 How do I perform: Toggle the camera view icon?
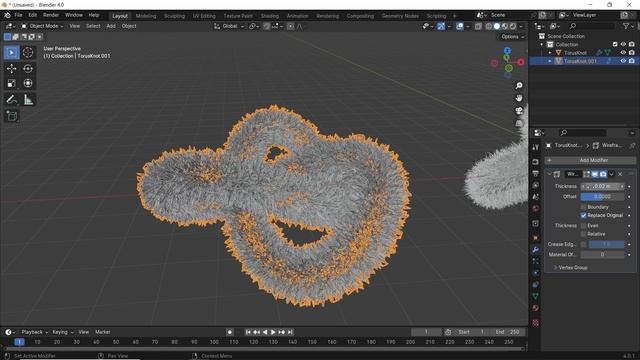[519, 111]
